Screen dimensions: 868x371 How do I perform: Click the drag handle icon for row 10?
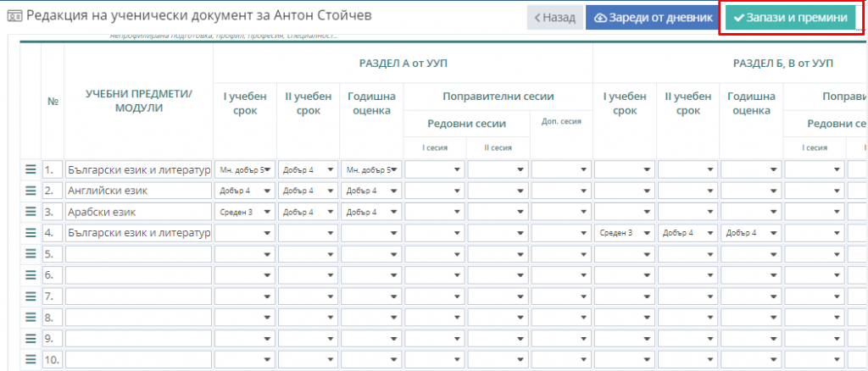pyautogui.click(x=31, y=360)
